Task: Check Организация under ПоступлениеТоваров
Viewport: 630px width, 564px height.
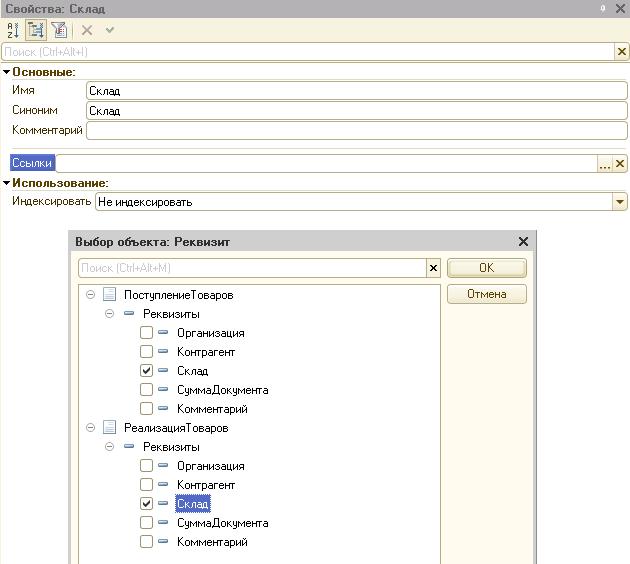Action: [147, 333]
